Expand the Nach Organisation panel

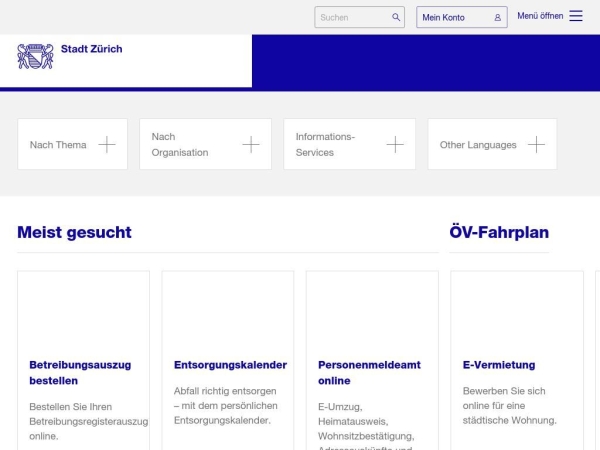(x=180, y=145)
